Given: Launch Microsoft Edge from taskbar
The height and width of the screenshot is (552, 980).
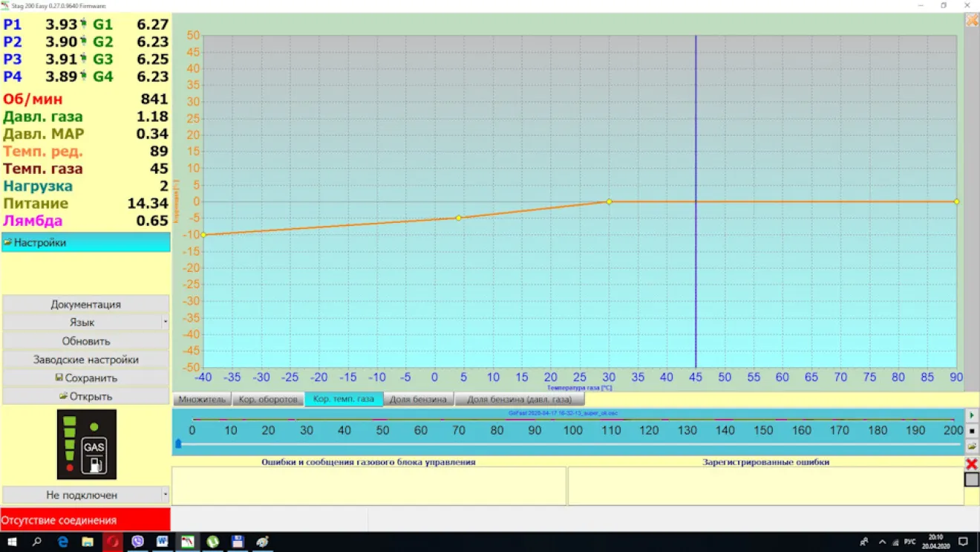Looking at the screenshot, I should click(x=62, y=542).
